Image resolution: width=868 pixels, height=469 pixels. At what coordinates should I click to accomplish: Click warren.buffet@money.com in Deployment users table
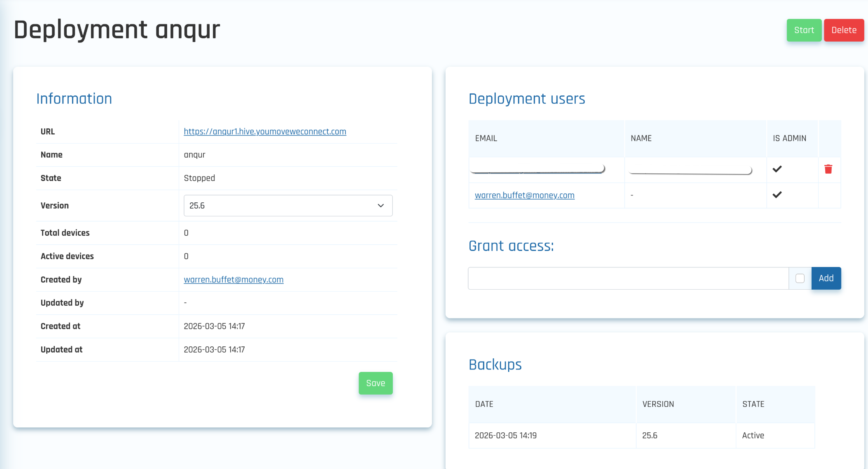(524, 195)
